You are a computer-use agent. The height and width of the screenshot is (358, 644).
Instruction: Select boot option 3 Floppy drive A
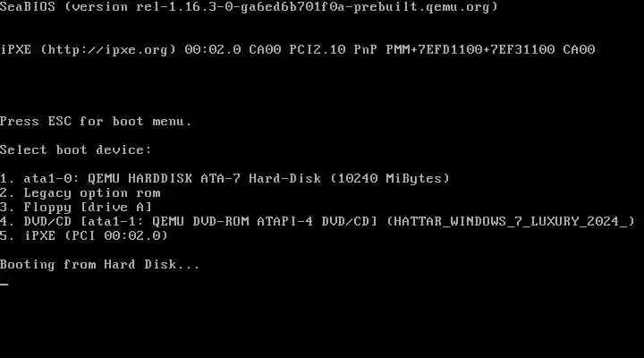pos(76,207)
